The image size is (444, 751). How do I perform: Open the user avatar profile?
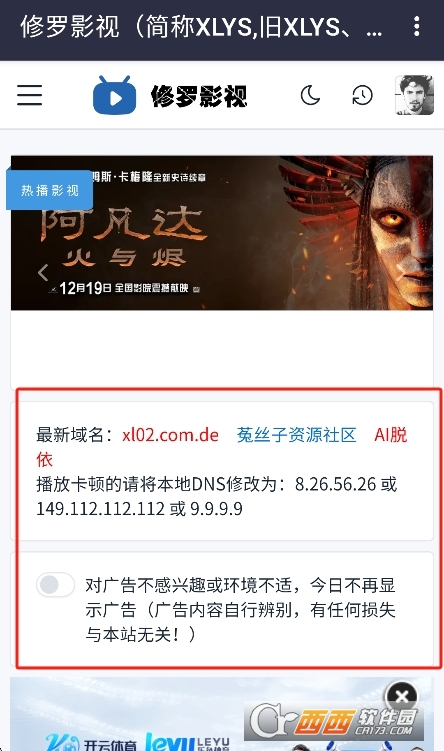(x=414, y=95)
